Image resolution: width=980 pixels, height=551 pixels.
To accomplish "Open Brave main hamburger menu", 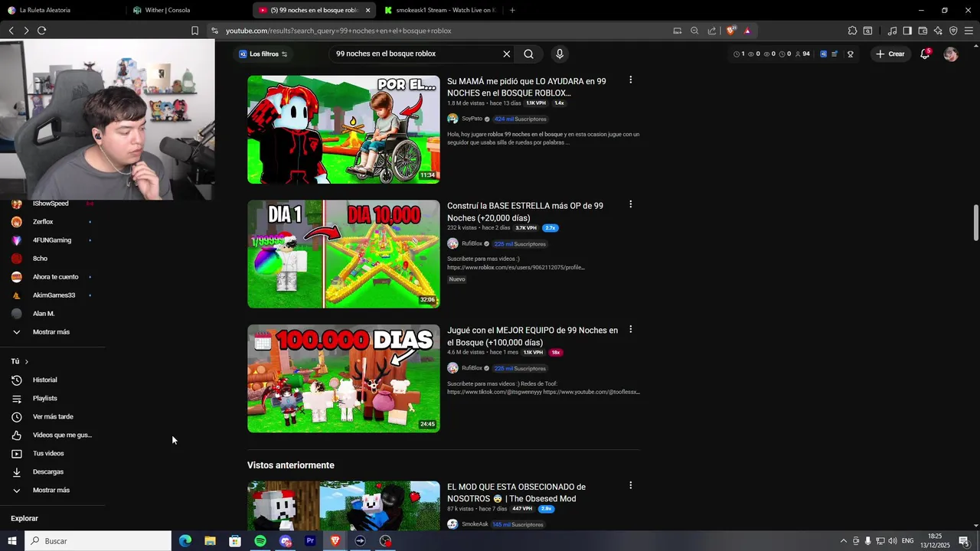I will tap(969, 31).
